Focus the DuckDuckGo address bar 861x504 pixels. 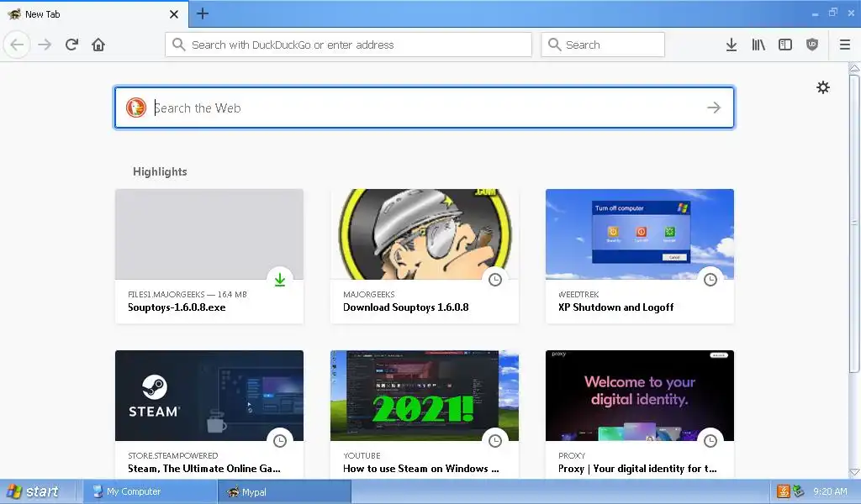tap(348, 45)
